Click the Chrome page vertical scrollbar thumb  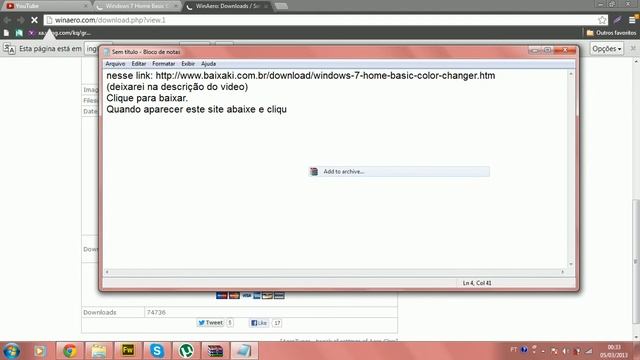(x=636, y=261)
